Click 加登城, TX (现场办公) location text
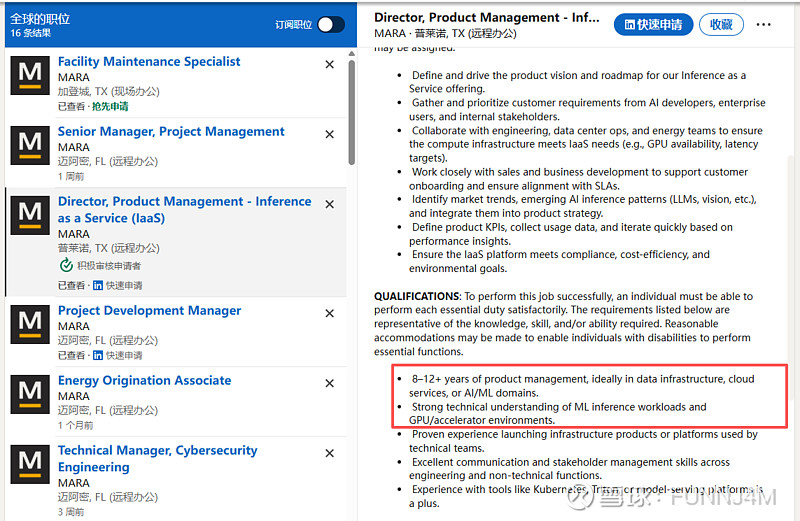The width and height of the screenshot is (800, 521). [x=109, y=91]
